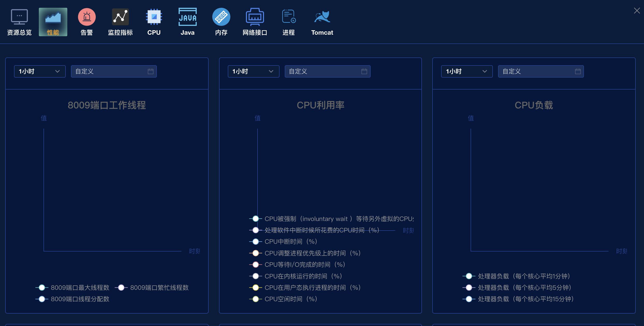Select the 告警 alarm bell icon
The image size is (644, 326).
(x=87, y=17)
